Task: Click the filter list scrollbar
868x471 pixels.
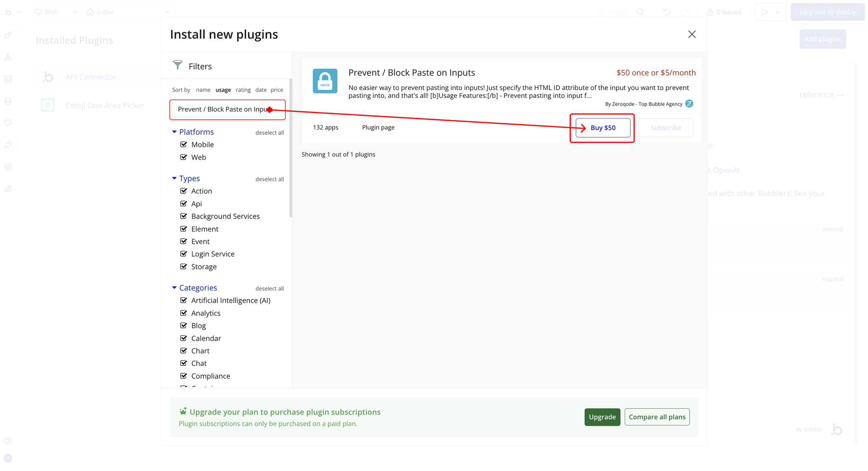Action: 291,148
